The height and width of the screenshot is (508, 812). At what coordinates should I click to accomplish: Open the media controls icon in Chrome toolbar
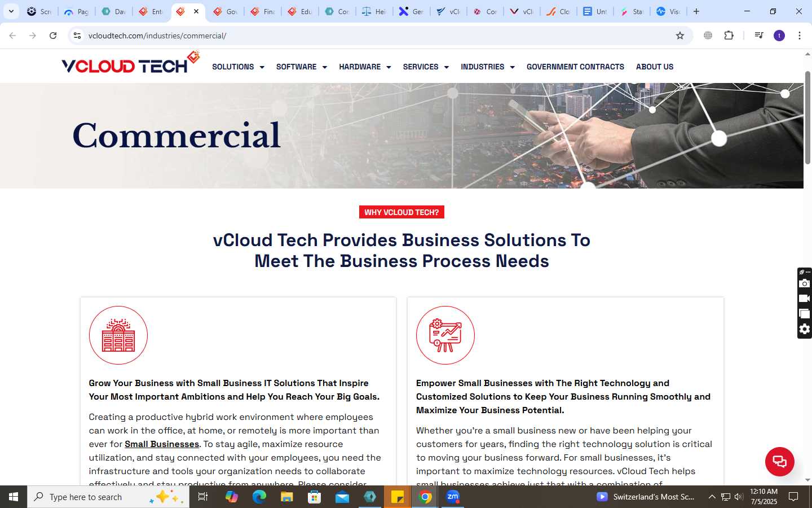coord(759,36)
